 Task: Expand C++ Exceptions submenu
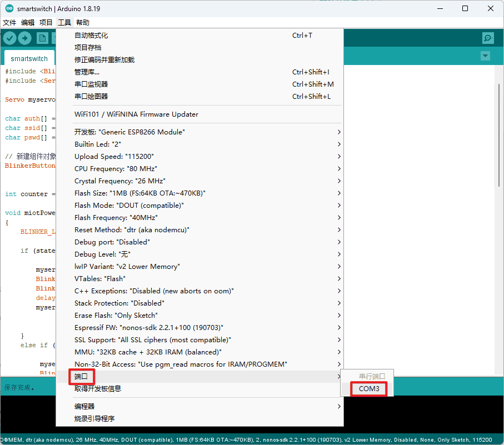pyautogui.click(x=199, y=291)
